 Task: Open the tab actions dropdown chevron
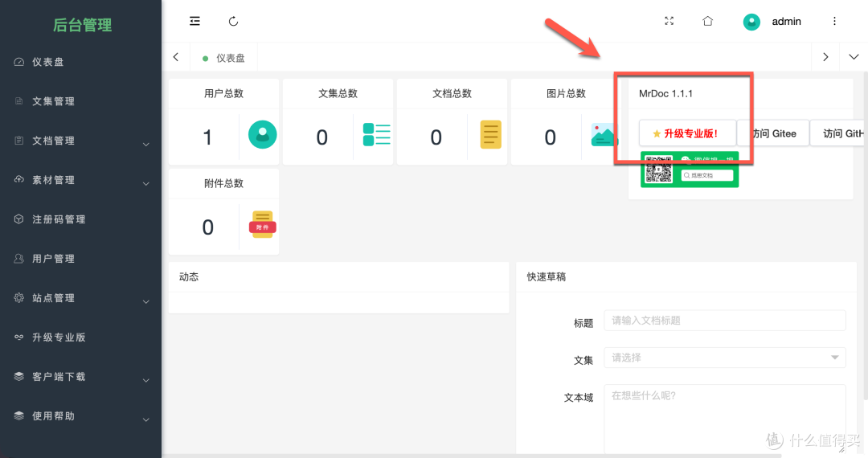point(854,57)
